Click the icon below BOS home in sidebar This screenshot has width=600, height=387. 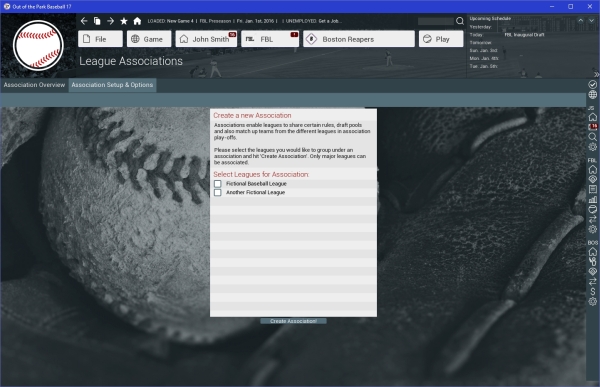[x=592, y=262]
